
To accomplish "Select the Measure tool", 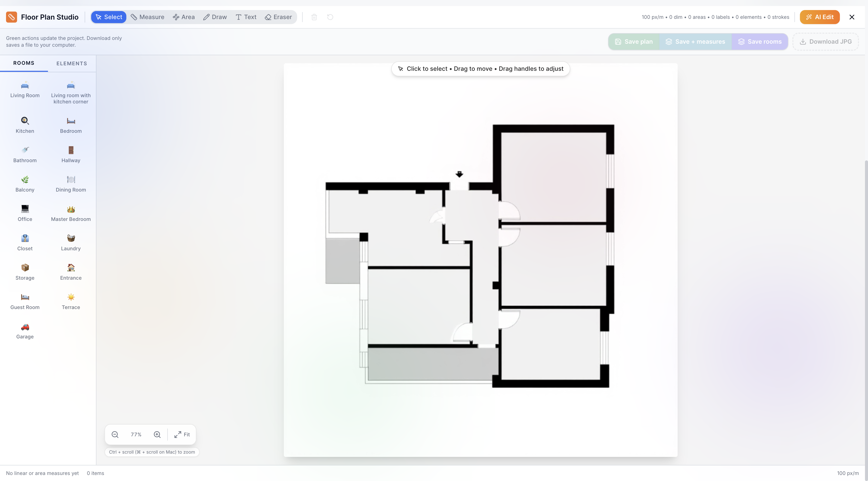I will (147, 17).
